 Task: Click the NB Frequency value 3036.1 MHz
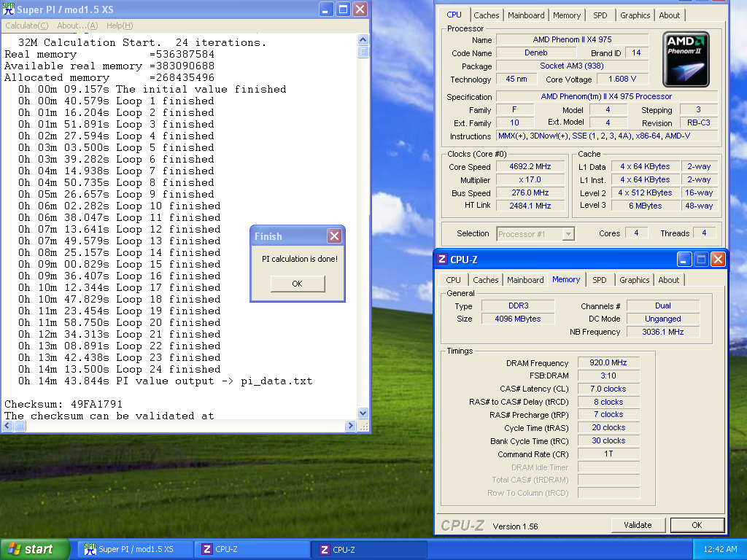pos(662,332)
